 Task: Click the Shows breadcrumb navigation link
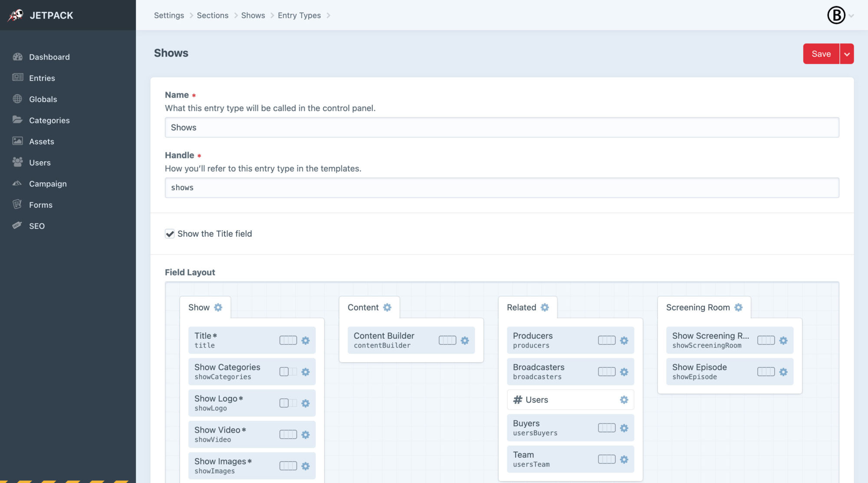(x=253, y=15)
